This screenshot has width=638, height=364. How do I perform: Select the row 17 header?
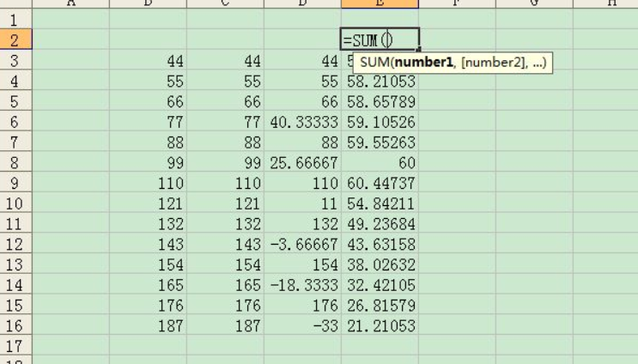click(15, 345)
